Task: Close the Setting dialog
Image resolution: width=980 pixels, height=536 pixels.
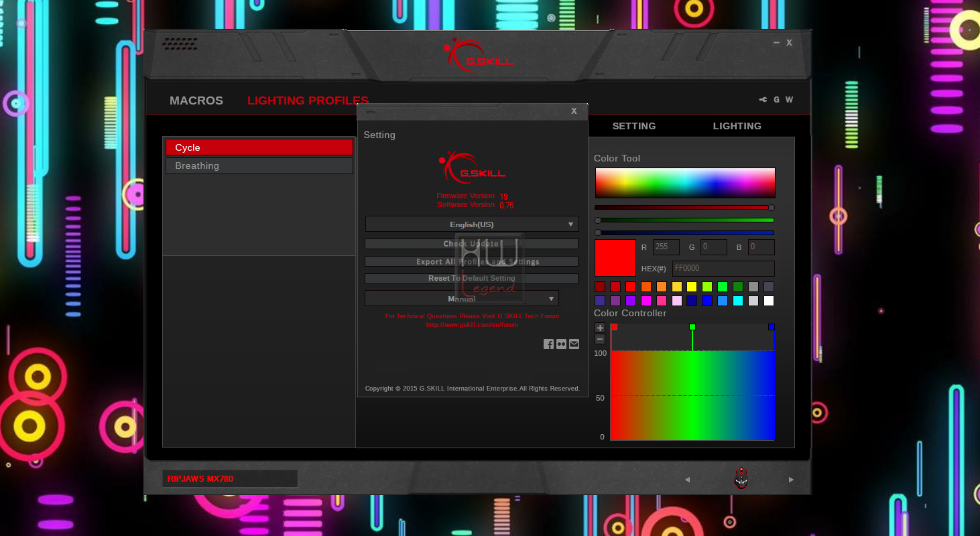Action: click(x=574, y=111)
